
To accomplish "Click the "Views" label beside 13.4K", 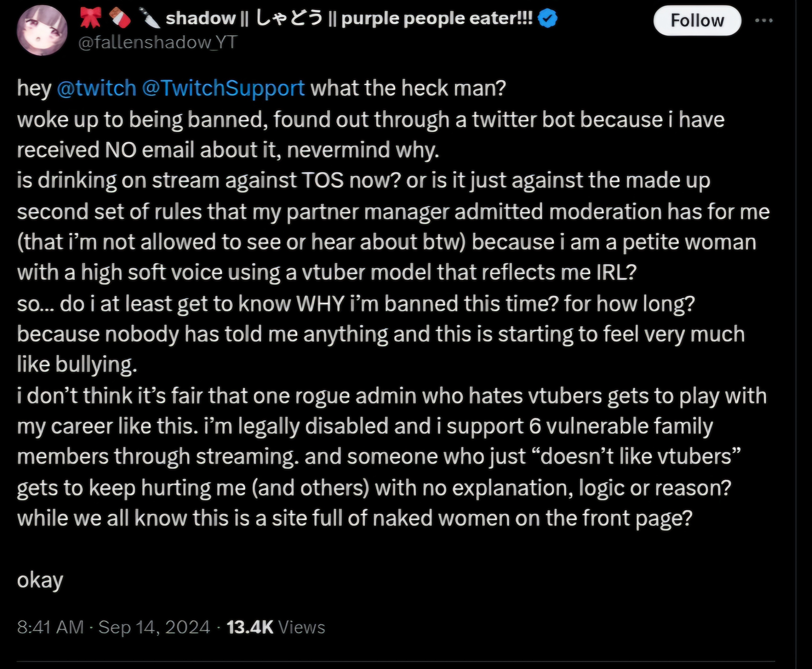I will click(302, 627).
